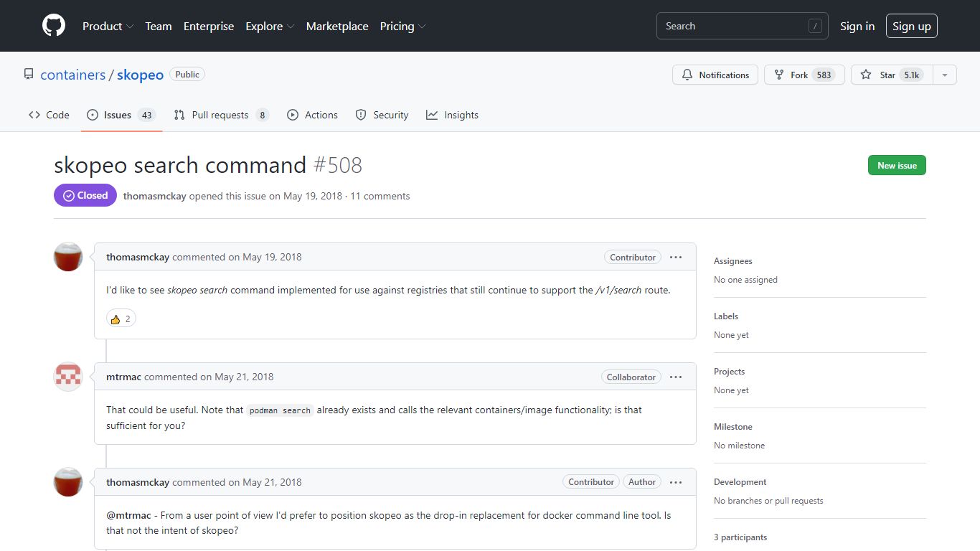This screenshot has height=551, width=980.
Task: Open options menu on third comment
Action: 676,482
